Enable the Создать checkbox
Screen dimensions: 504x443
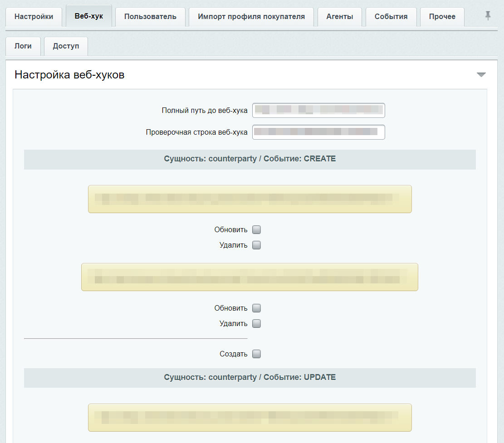(x=256, y=354)
